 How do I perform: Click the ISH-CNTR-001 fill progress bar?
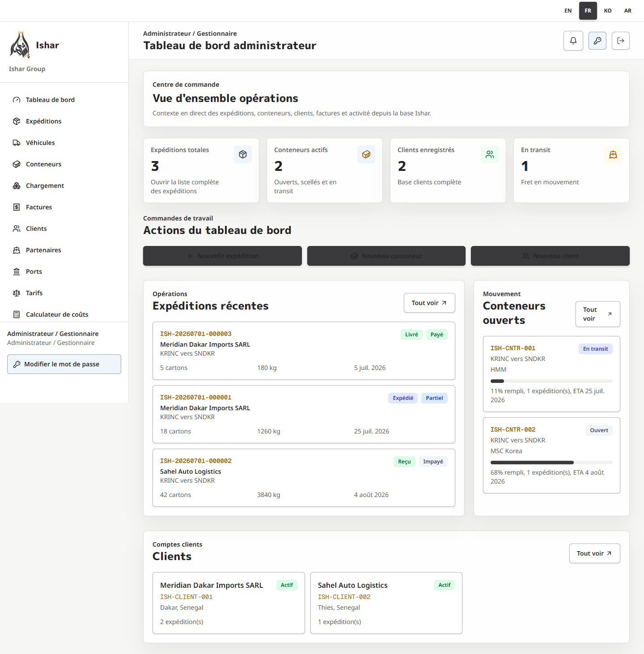[551, 381]
